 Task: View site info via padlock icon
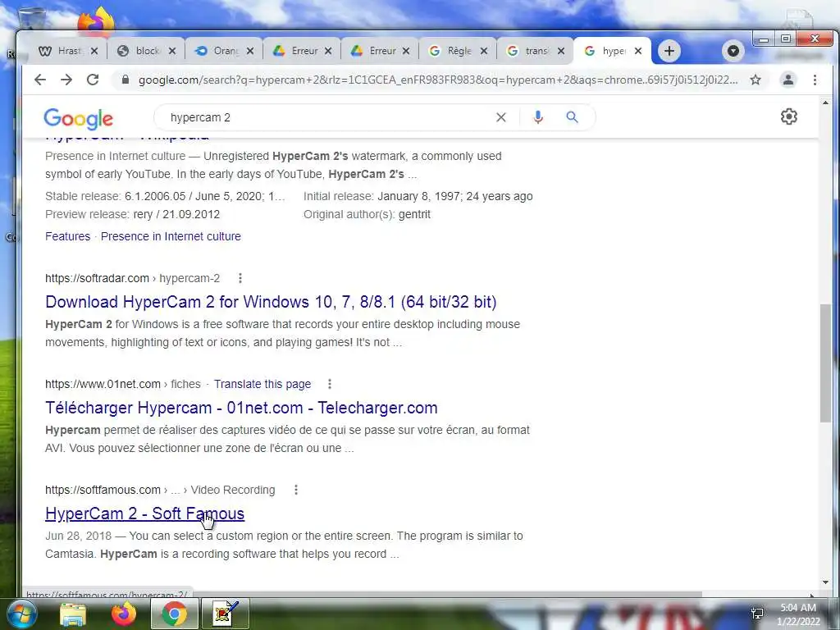(126, 80)
